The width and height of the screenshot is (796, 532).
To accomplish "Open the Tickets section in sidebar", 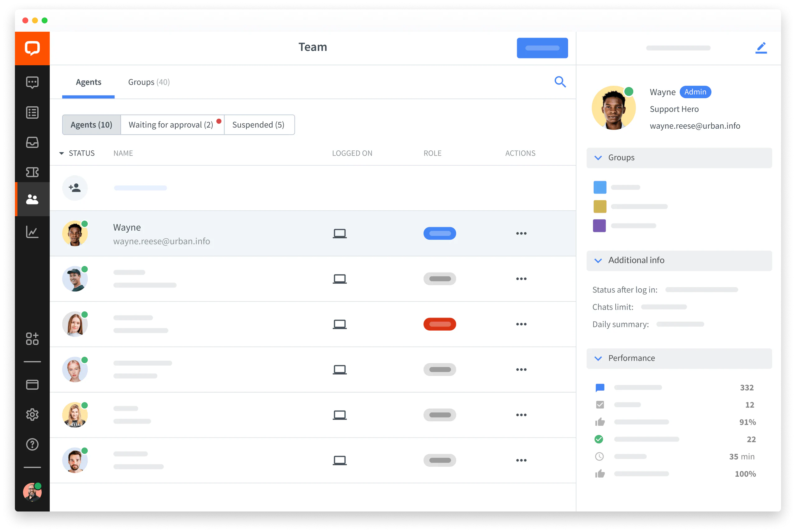I will click(x=32, y=172).
